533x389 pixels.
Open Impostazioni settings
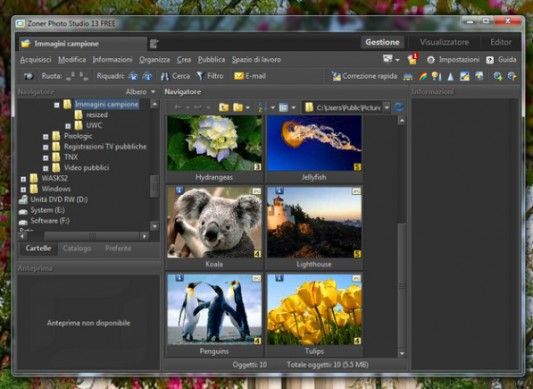pyautogui.click(x=453, y=60)
